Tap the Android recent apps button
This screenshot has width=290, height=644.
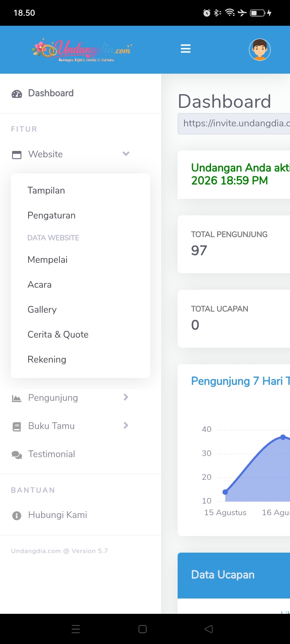(x=76, y=629)
